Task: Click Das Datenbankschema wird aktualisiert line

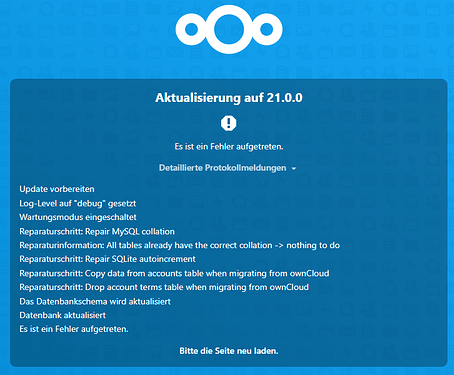Action: pyautogui.click(x=95, y=302)
